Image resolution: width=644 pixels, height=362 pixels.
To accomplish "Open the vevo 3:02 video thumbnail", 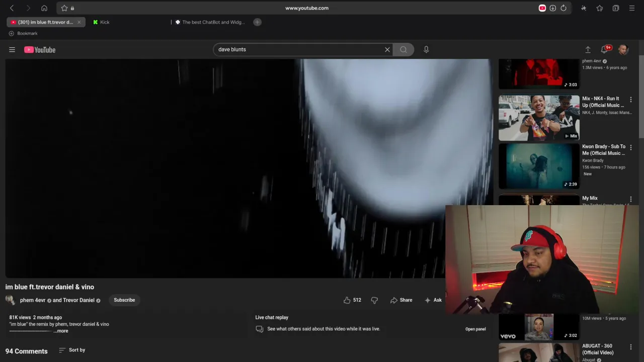I will coord(539,327).
